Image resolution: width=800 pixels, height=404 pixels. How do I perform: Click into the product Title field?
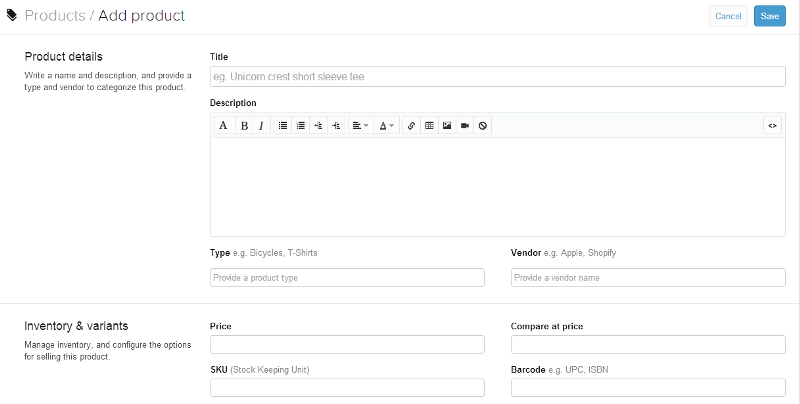pyautogui.click(x=497, y=77)
